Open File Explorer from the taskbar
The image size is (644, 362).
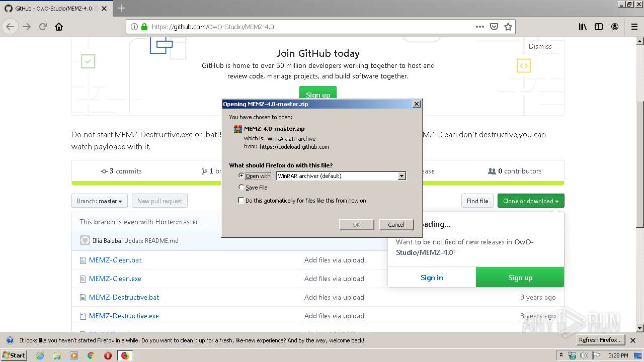pyautogui.click(x=57, y=355)
